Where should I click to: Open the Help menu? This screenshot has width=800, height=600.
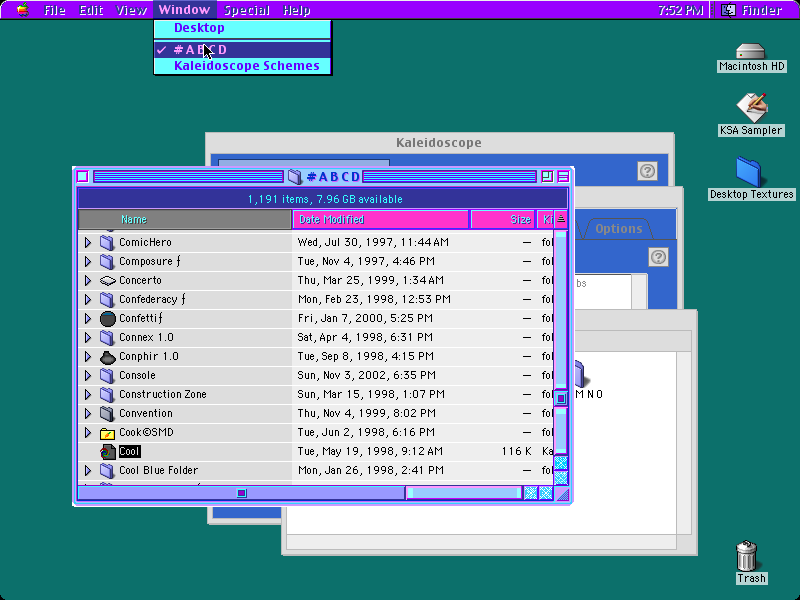click(x=296, y=10)
